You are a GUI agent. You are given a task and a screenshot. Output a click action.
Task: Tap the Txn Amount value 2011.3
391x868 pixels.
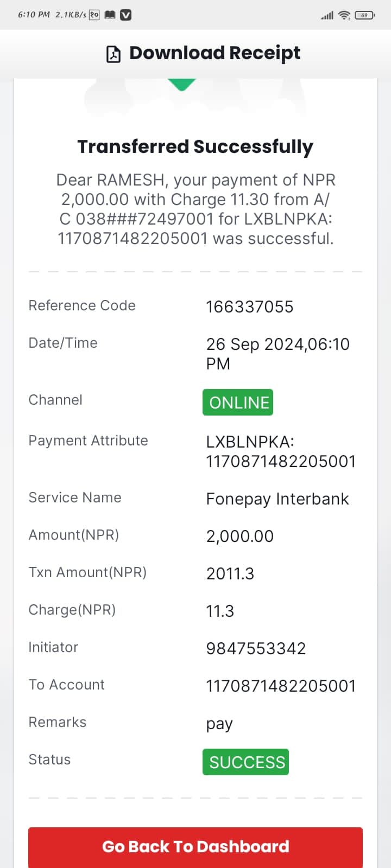[x=230, y=573]
